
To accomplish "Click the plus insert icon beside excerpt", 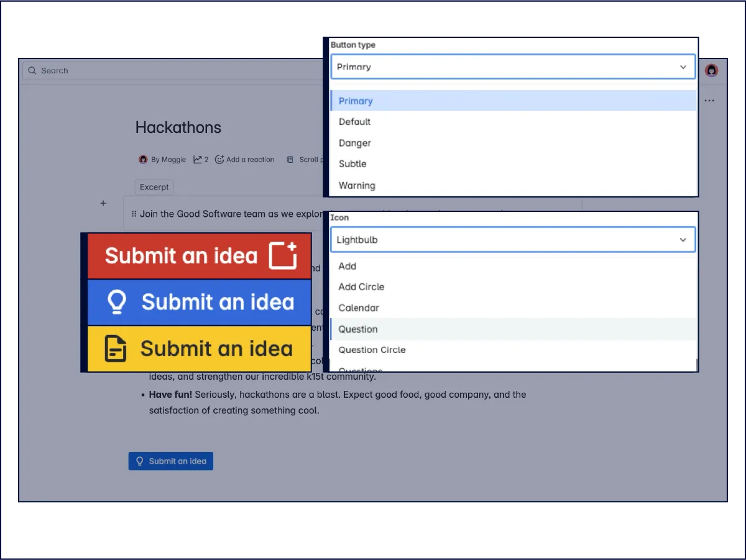I will point(103,203).
